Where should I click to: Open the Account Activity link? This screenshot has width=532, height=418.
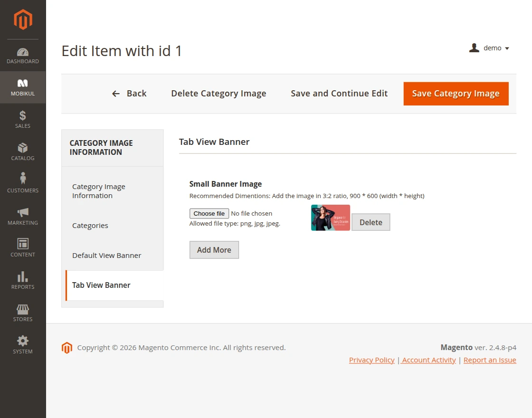click(428, 360)
